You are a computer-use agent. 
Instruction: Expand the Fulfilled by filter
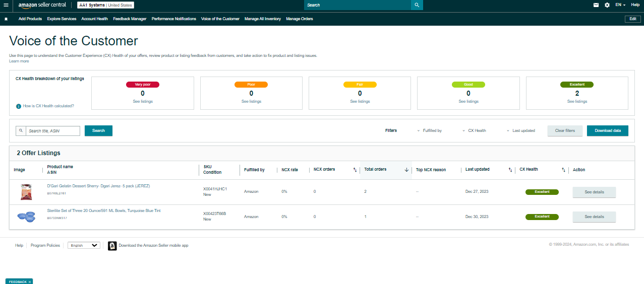pos(430,130)
